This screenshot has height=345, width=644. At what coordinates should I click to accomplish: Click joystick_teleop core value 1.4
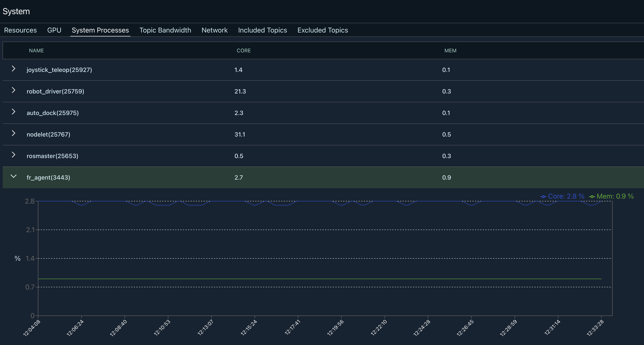(238, 70)
